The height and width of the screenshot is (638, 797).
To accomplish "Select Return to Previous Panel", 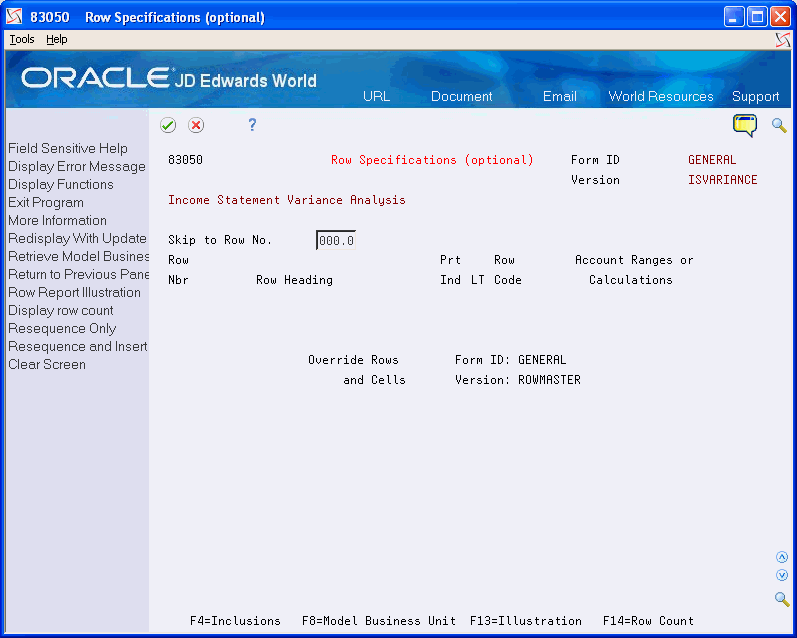I will [x=78, y=275].
